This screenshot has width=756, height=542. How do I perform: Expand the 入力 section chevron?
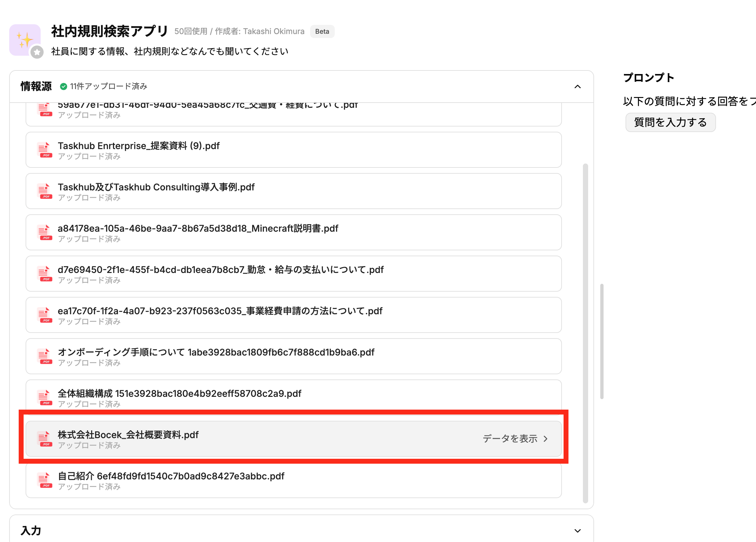coord(577,531)
